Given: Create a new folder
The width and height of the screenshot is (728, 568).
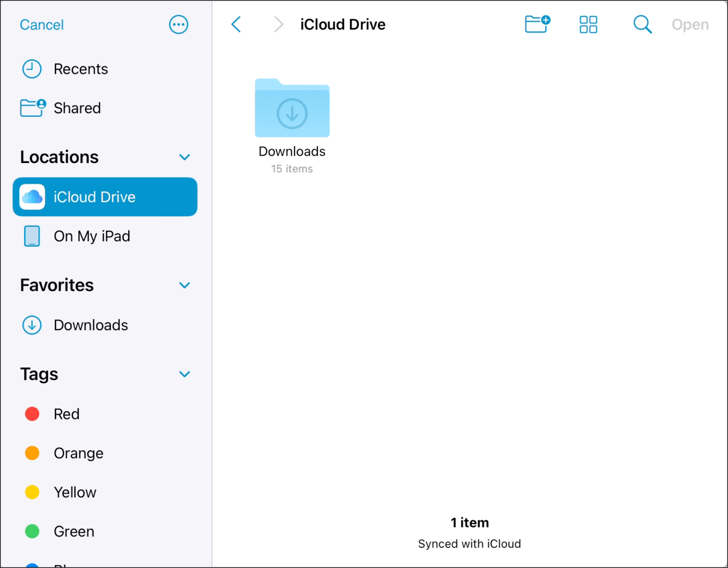Looking at the screenshot, I should pyautogui.click(x=538, y=24).
